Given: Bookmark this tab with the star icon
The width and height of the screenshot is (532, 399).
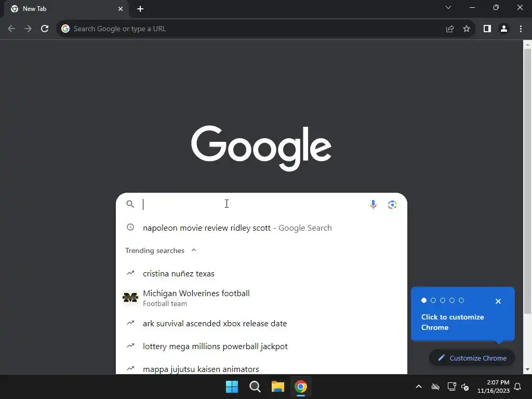Looking at the screenshot, I should coord(467,29).
